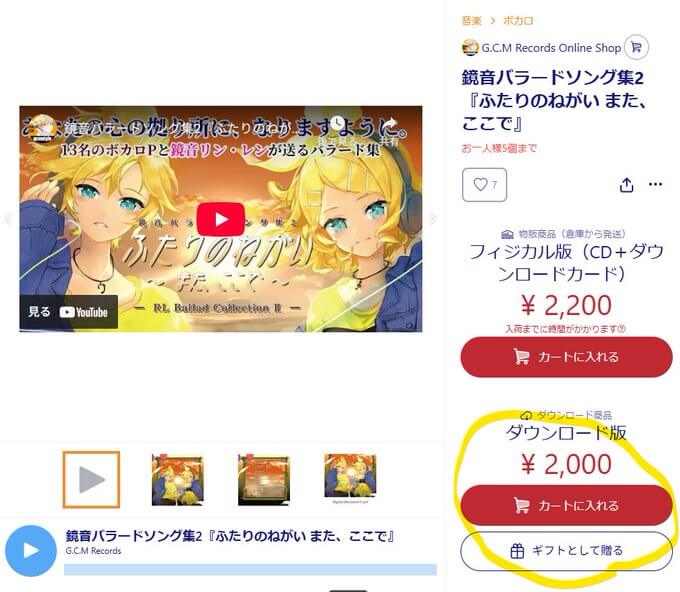Click the share upload icon

(626, 185)
